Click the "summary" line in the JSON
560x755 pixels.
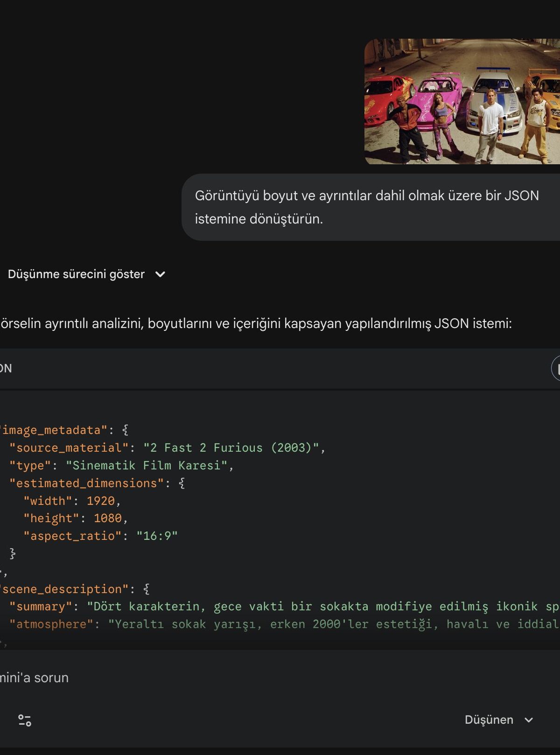pyautogui.click(x=285, y=607)
